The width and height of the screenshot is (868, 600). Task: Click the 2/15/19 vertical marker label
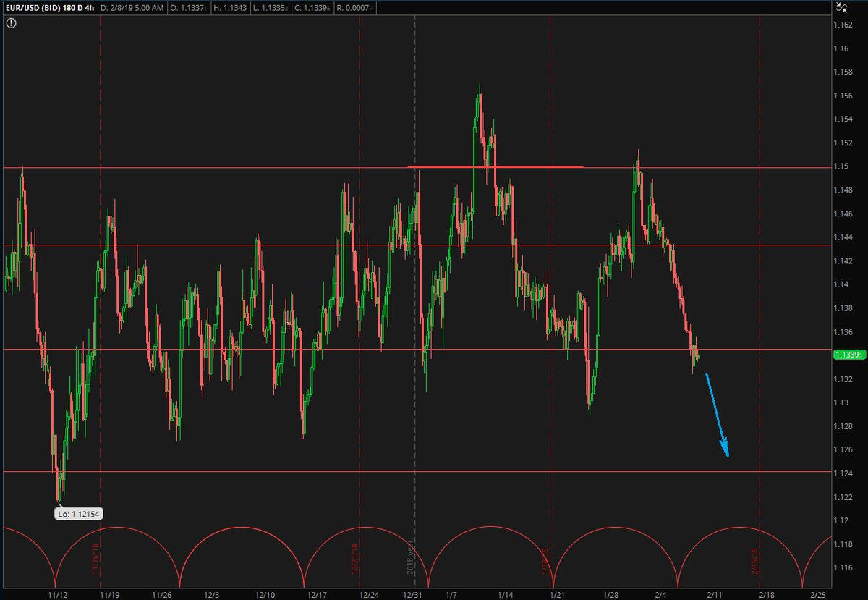click(754, 561)
